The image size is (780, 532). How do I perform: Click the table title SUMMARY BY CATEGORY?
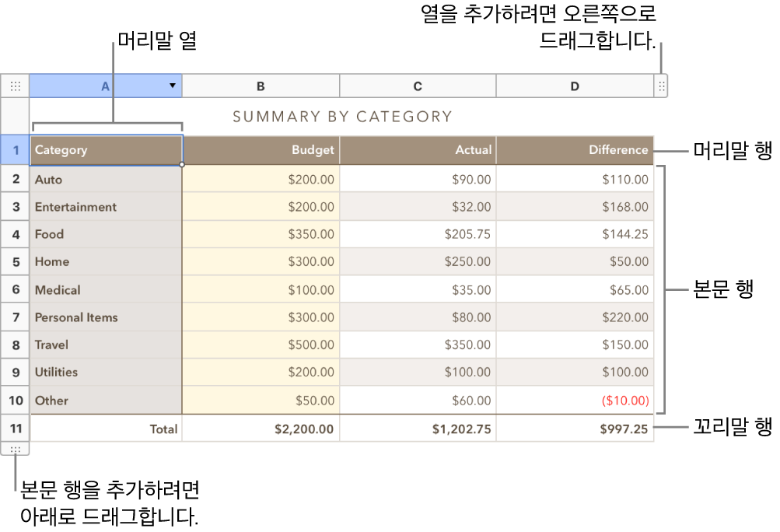(342, 117)
